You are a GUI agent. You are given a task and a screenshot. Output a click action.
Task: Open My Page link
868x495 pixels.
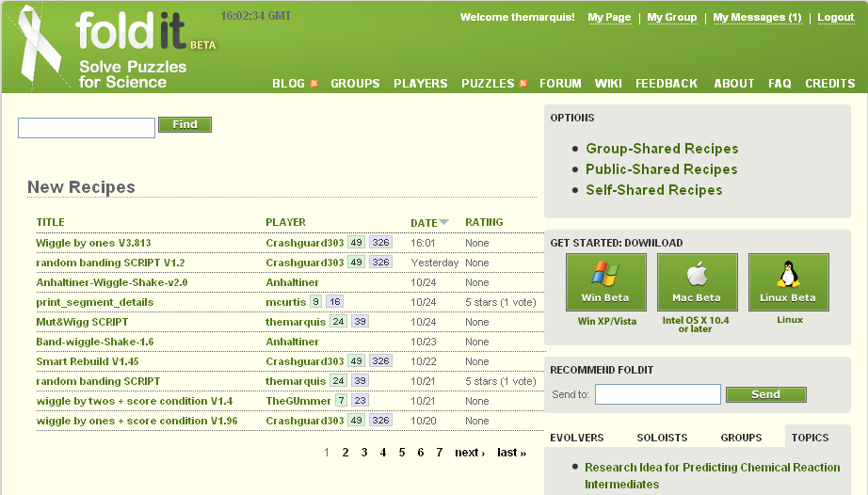(x=609, y=17)
